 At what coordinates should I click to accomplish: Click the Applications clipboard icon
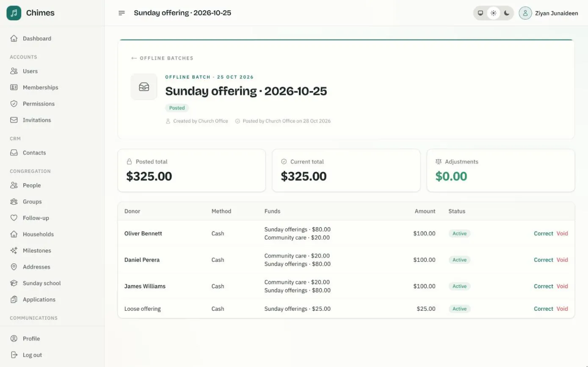coord(14,299)
